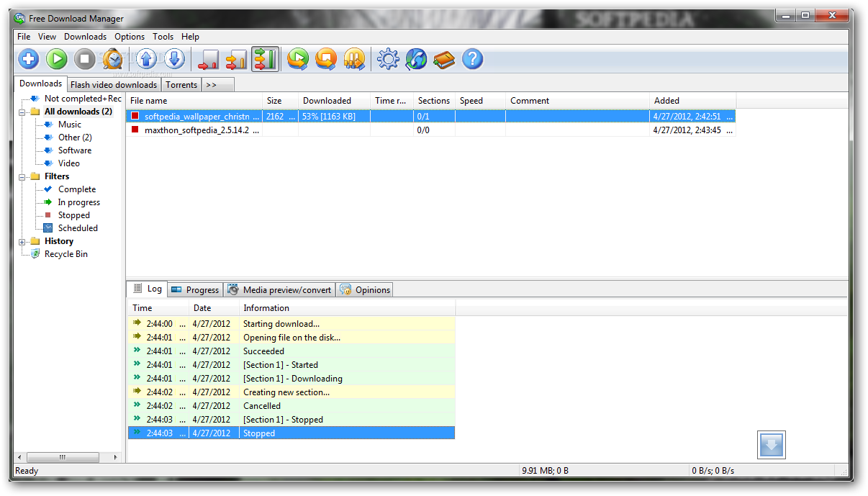The image size is (868, 496).
Task: Choose the Stopped filter in the tree
Action: click(74, 215)
